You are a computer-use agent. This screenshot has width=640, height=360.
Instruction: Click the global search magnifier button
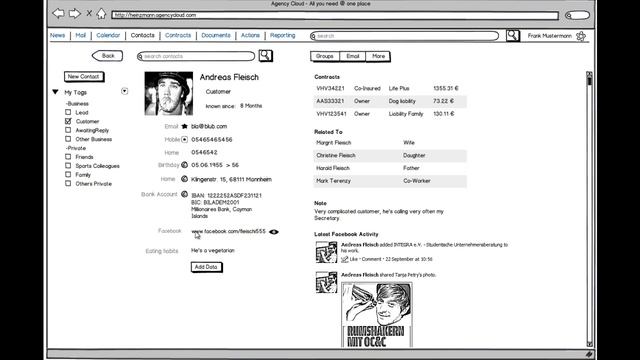pyautogui.click(x=513, y=36)
